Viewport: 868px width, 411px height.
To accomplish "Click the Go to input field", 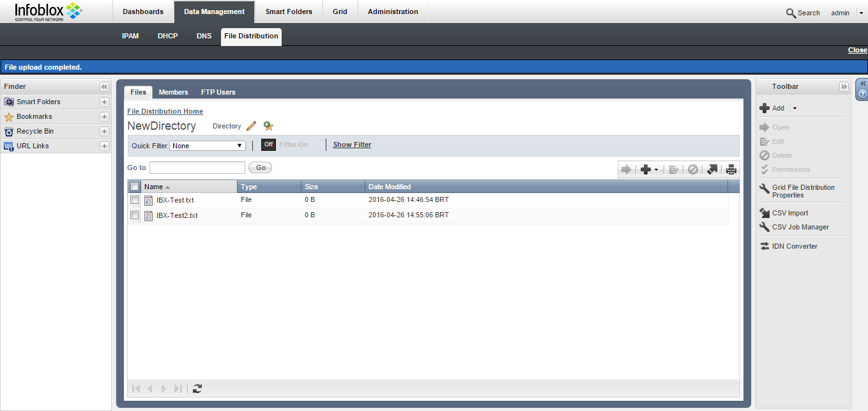I will (197, 167).
